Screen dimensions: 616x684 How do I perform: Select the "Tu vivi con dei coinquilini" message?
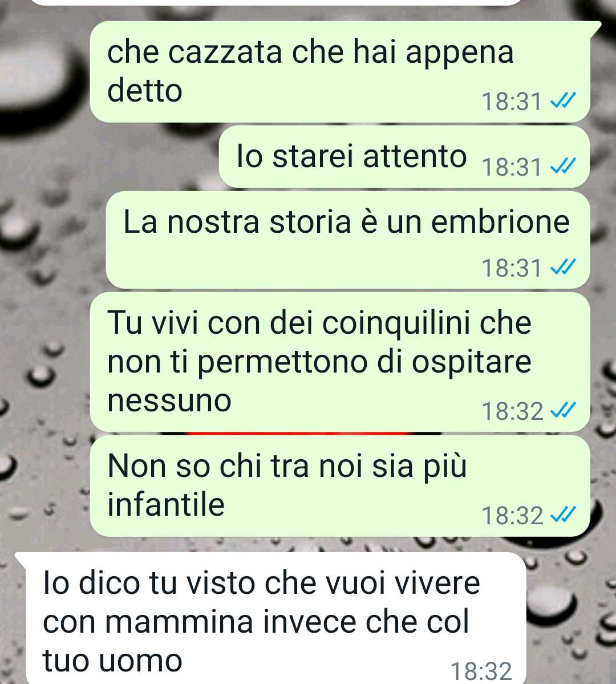(341, 362)
